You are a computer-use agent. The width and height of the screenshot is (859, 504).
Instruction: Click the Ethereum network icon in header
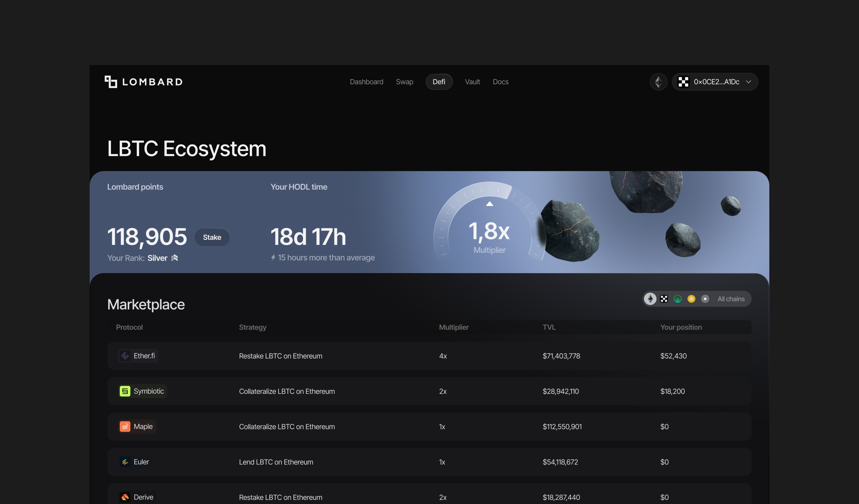pos(658,82)
